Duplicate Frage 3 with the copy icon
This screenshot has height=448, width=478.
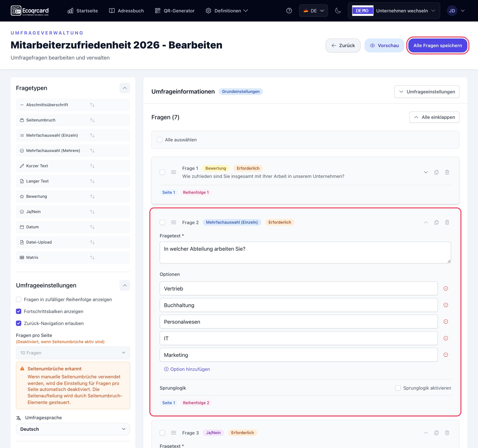[436, 433]
